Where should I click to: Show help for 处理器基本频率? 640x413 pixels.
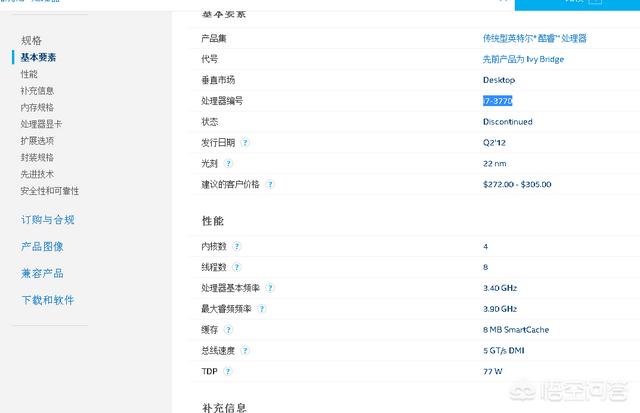pyautogui.click(x=270, y=288)
